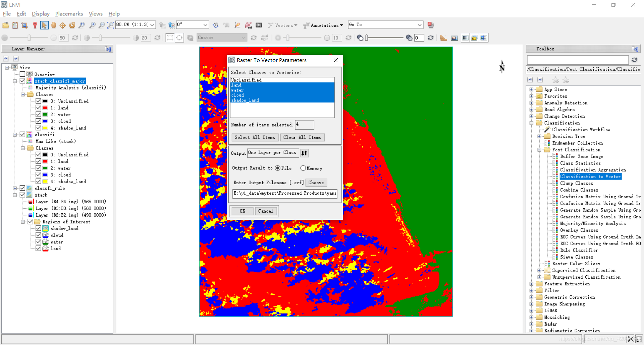
Task: Click the View Blend icon
Action: (465, 38)
